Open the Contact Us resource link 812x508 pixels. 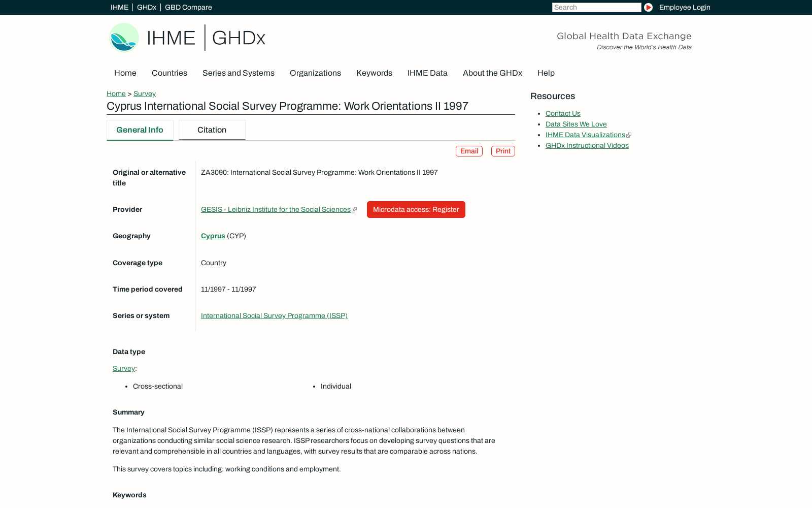click(x=563, y=114)
